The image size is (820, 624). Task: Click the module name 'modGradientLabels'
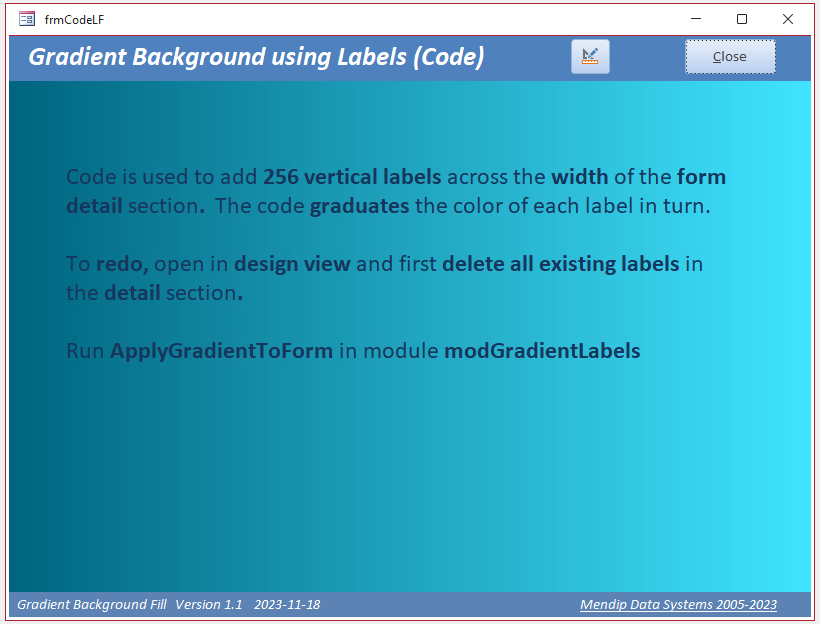(542, 351)
